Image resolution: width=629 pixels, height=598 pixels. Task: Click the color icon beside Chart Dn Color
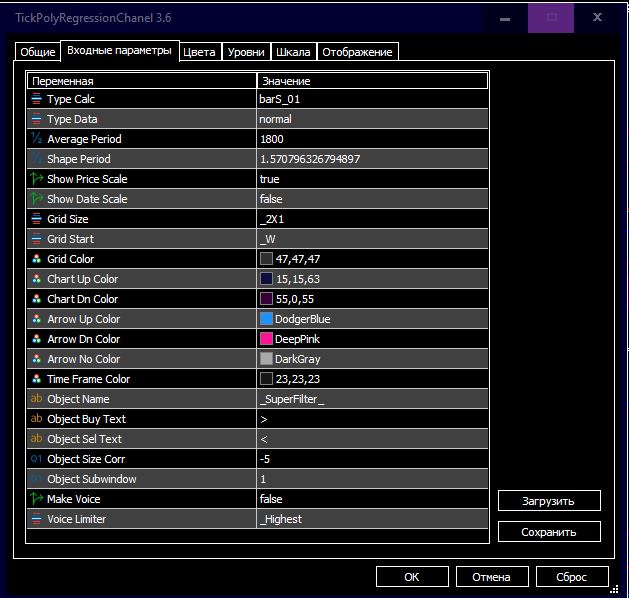pyautogui.click(x=37, y=299)
